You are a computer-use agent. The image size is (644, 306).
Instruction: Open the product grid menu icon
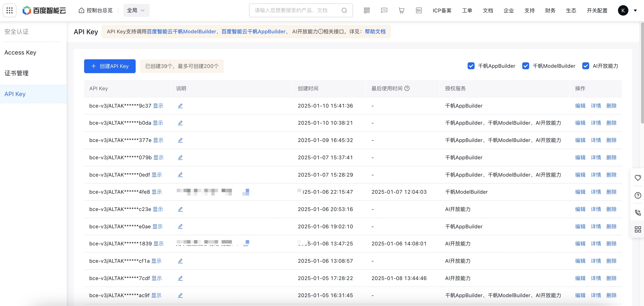tap(10, 10)
